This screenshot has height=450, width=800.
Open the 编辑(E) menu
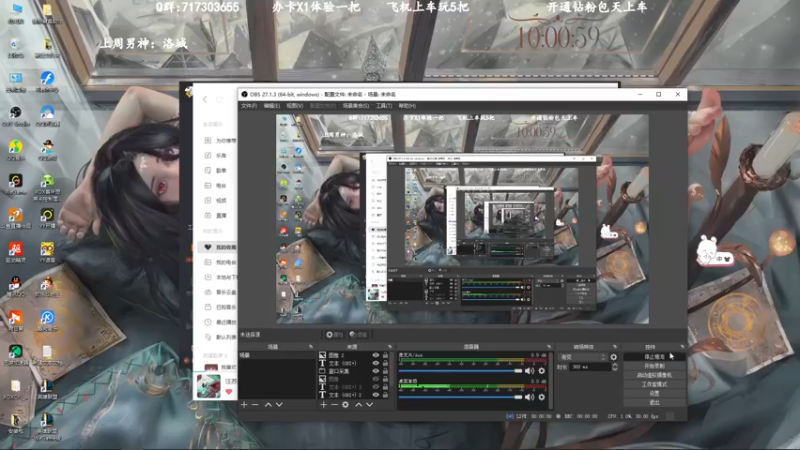(x=271, y=106)
